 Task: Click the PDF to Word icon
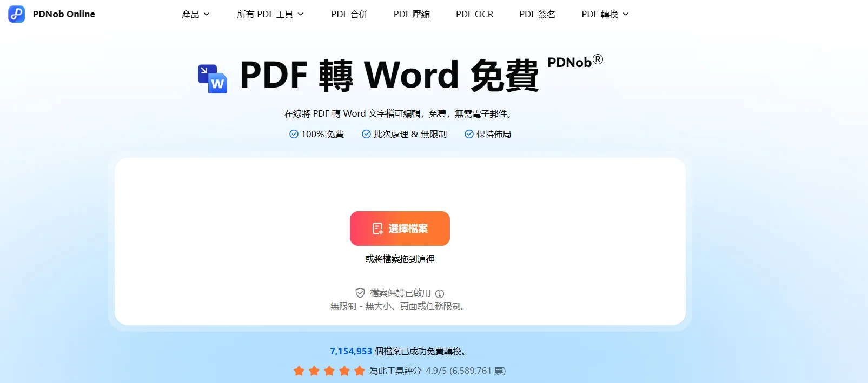tap(213, 79)
